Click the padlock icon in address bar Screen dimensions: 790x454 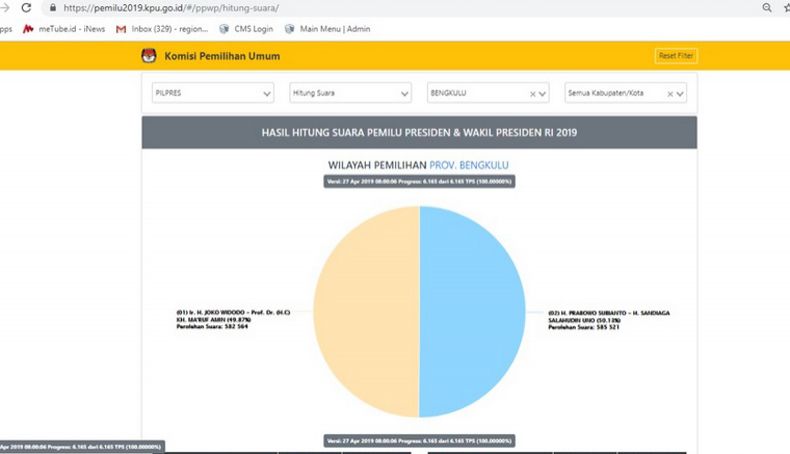(52, 8)
